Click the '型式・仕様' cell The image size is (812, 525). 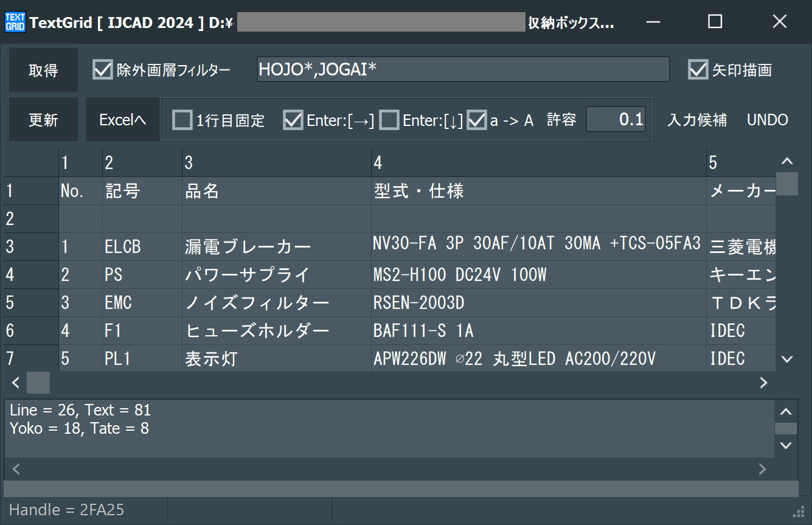539,191
